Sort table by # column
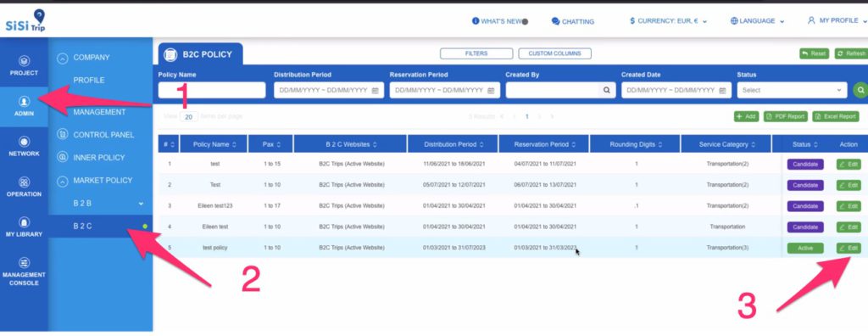Screen dimensions: 868x336 click(169, 144)
